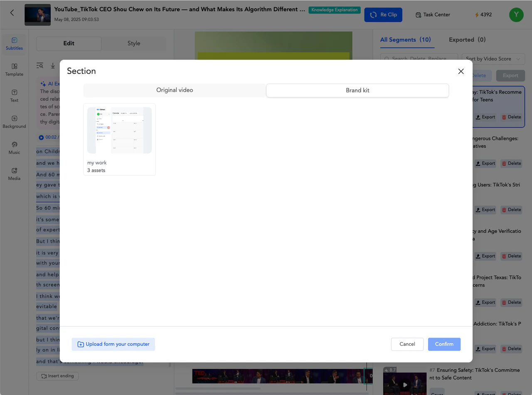Click the "#7 Ensuring Safety" segment title
The height and width of the screenshot is (395, 532).
click(x=475, y=374)
